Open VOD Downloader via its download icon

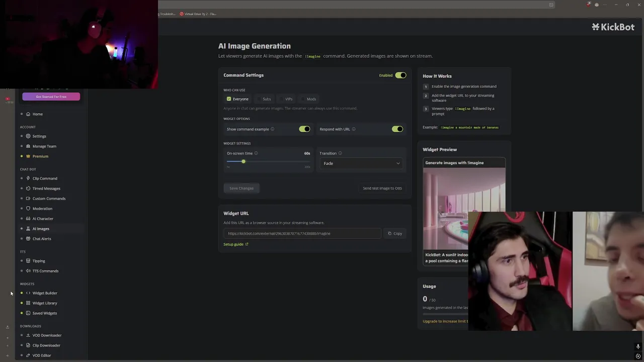28,335
